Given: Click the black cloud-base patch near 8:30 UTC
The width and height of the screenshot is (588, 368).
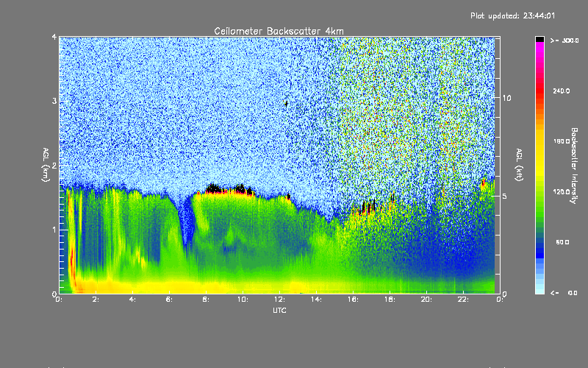Looking at the screenshot, I should 214,188.
